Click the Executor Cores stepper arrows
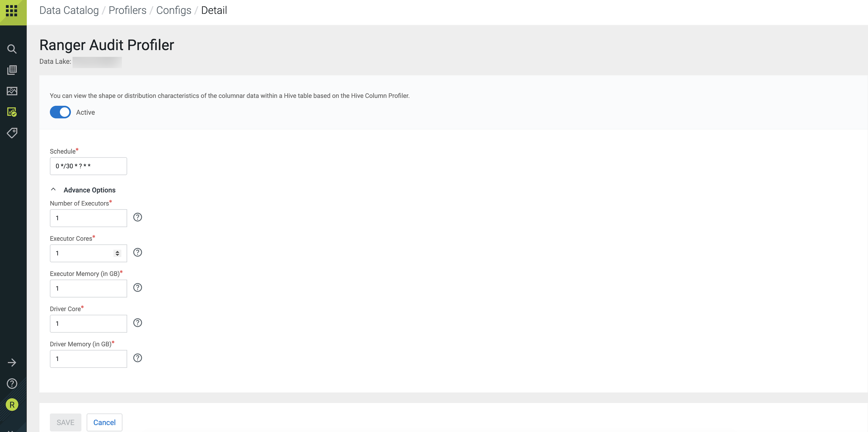 click(117, 253)
